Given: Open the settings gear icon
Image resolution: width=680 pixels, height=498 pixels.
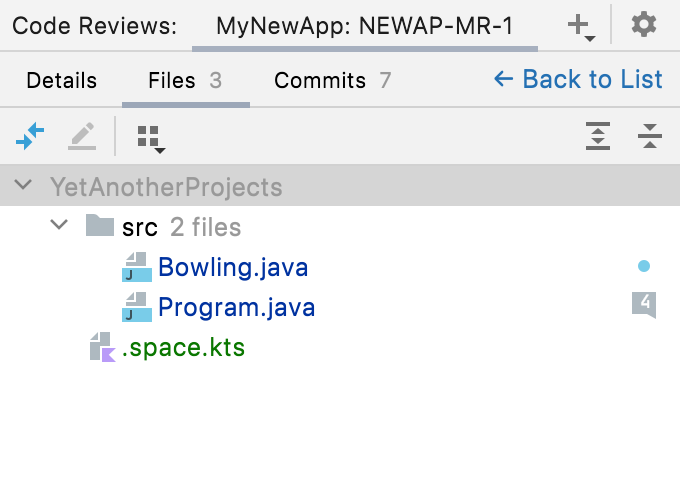Looking at the screenshot, I should 644,25.
